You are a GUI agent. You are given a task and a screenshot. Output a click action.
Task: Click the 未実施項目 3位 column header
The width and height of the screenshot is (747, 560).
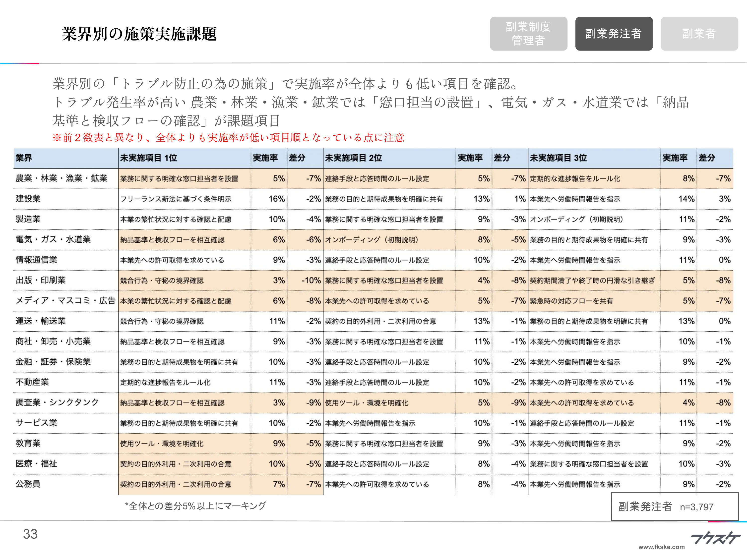(558, 158)
